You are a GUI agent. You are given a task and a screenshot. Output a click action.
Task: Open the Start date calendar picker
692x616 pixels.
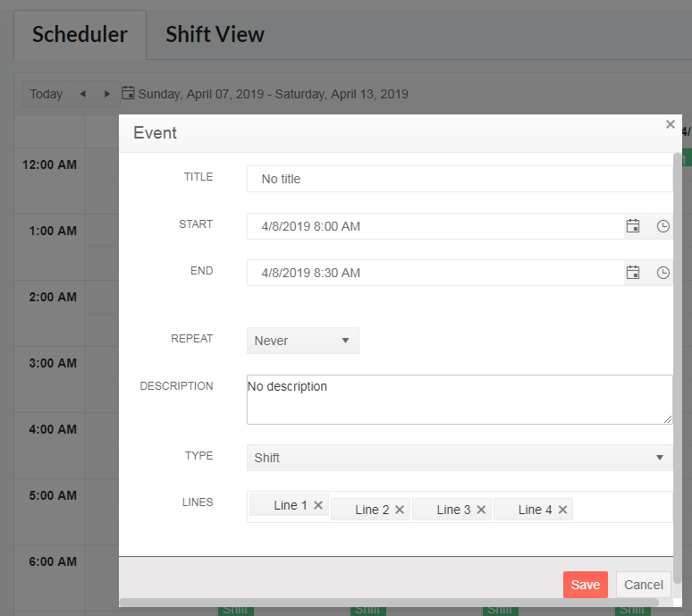[x=633, y=226]
